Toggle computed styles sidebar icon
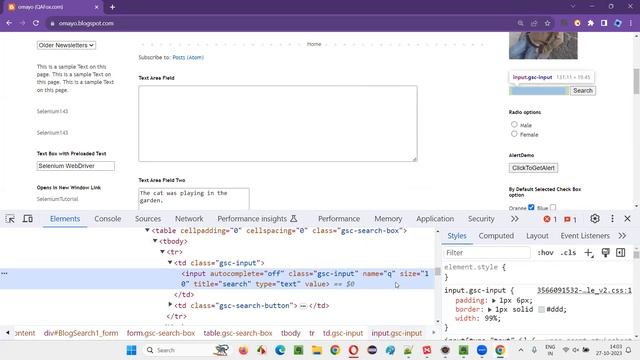The width and height of the screenshot is (640, 360). tap(621, 253)
